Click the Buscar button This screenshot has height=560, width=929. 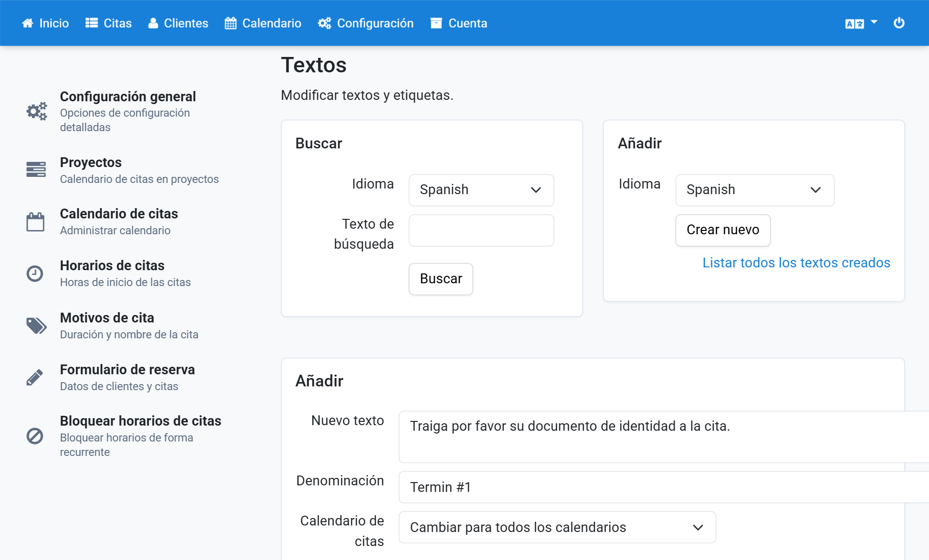coord(441,279)
